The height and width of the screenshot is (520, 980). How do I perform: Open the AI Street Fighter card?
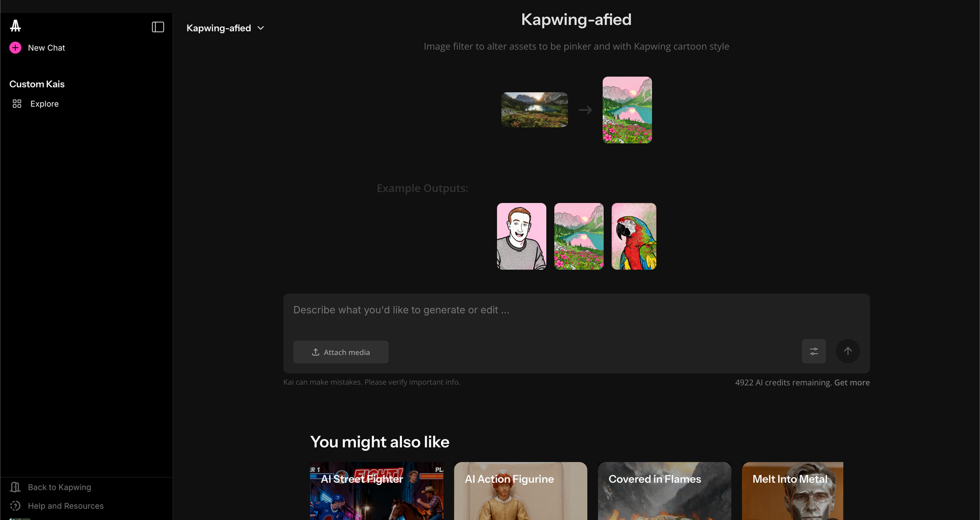coord(377,491)
